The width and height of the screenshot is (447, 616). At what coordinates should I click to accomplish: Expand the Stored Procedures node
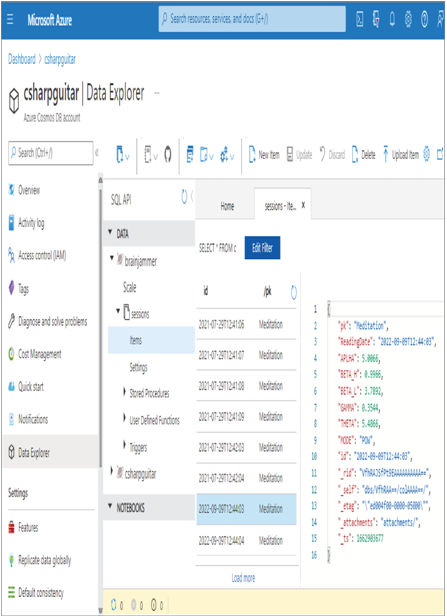point(124,392)
